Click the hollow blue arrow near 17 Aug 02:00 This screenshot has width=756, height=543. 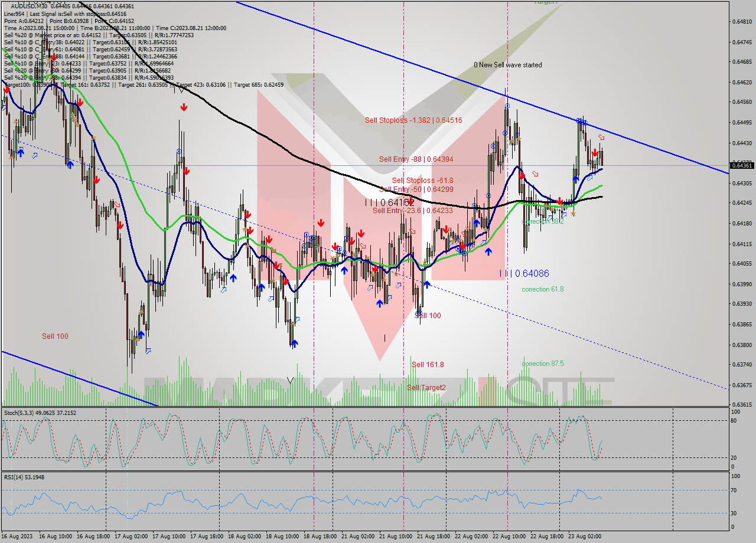tap(148, 349)
